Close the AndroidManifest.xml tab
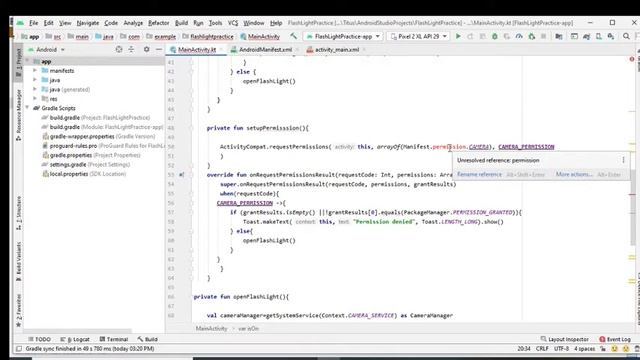 (297, 49)
